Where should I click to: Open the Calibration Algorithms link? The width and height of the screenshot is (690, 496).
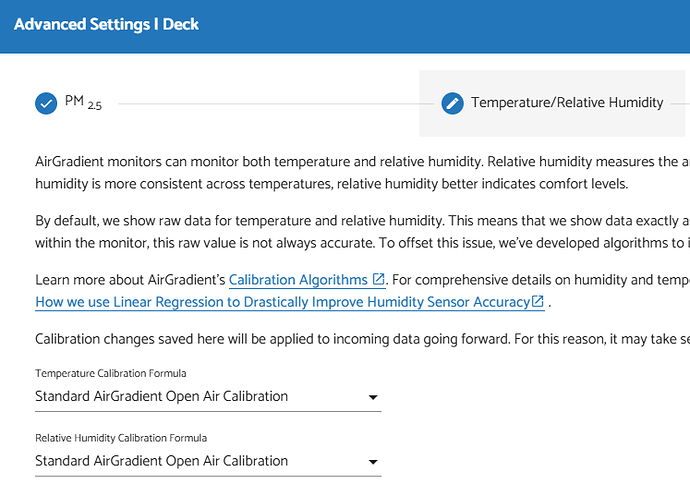click(x=299, y=280)
